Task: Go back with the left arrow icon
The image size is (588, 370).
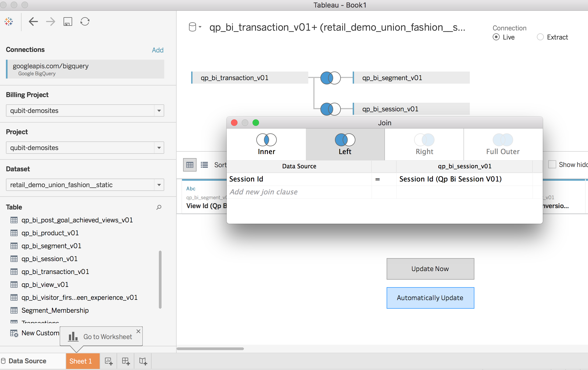Action: pyautogui.click(x=33, y=22)
